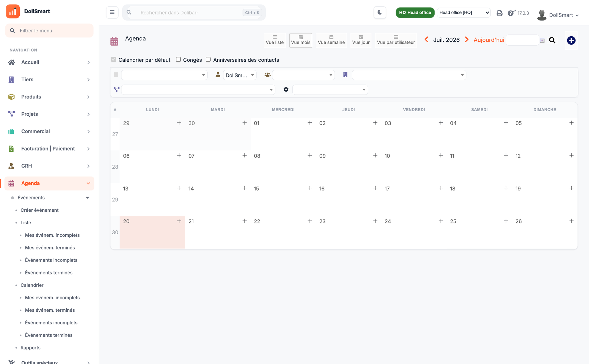The height and width of the screenshot is (364, 589).
Task: Click the user group filter icon
Action: 267,75
